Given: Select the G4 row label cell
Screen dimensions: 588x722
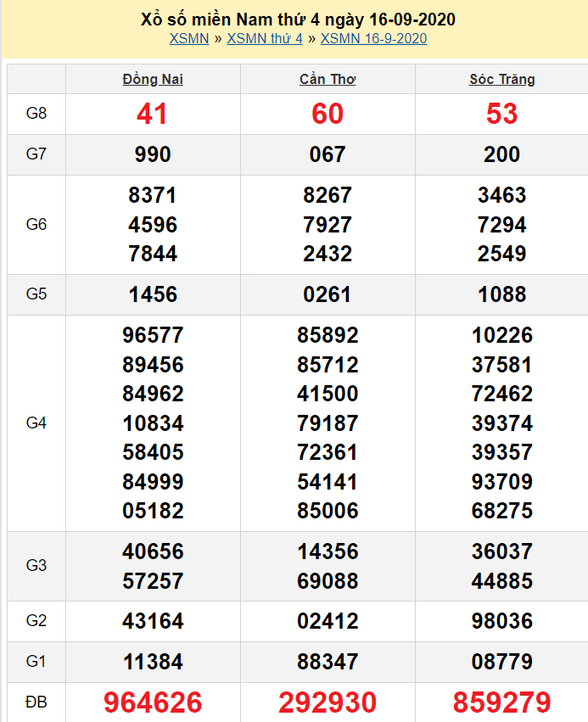Looking at the screenshot, I should pos(36,423).
